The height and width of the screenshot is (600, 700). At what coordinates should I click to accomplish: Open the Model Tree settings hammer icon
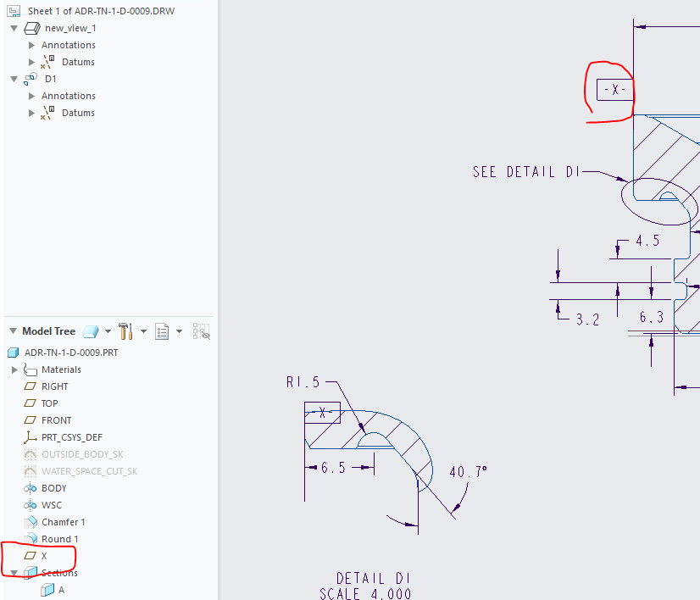click(125, 331)
